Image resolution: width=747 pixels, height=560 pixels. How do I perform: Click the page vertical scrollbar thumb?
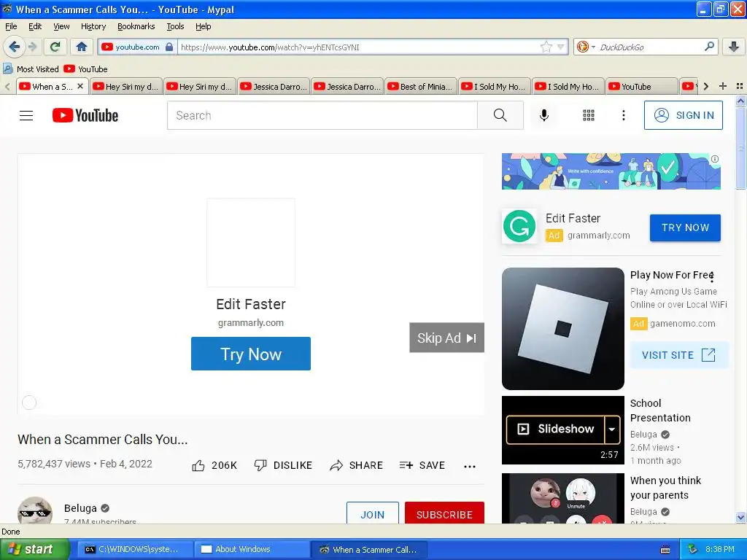740,148
